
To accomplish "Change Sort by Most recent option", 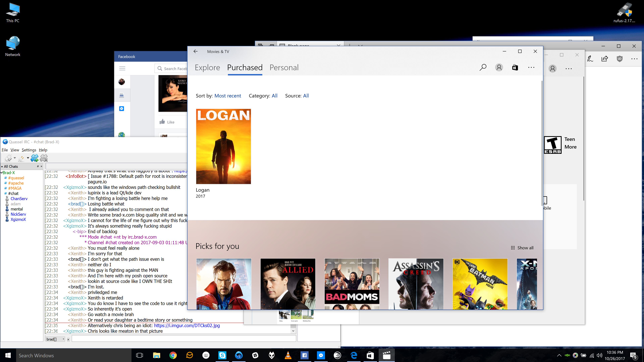I will [x=228, y=96].
